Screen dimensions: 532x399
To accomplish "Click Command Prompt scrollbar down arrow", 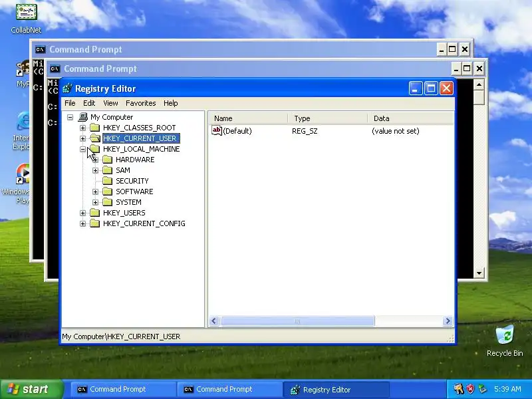I will tap(479, 273).
